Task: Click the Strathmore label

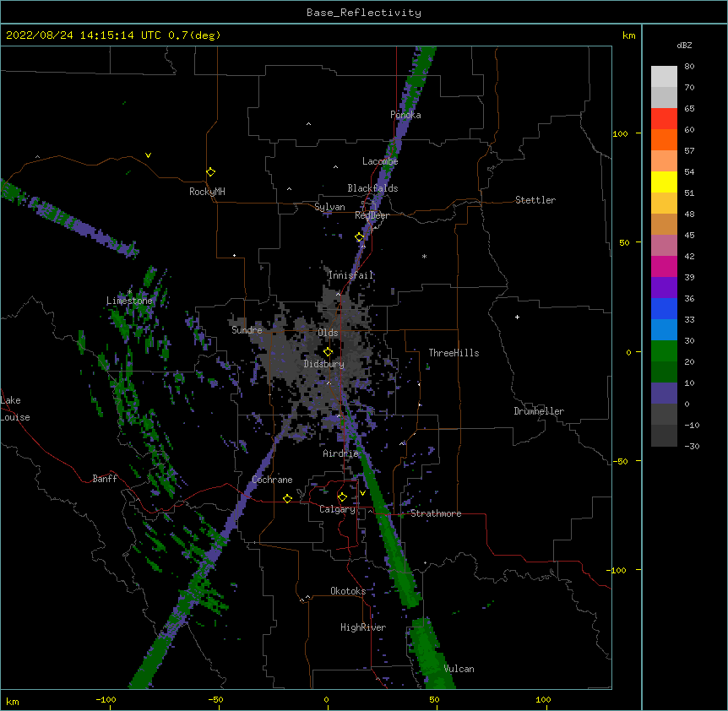Action: (436, 513)
